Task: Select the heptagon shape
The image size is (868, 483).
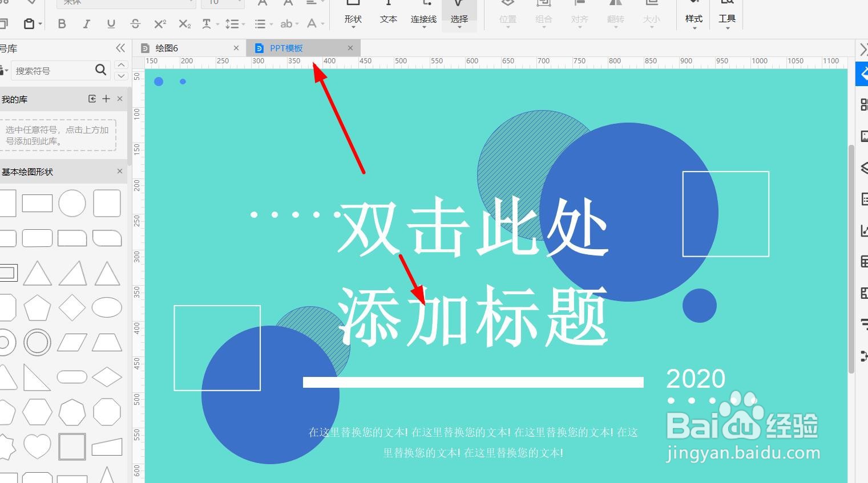Action: coord(72,412)
